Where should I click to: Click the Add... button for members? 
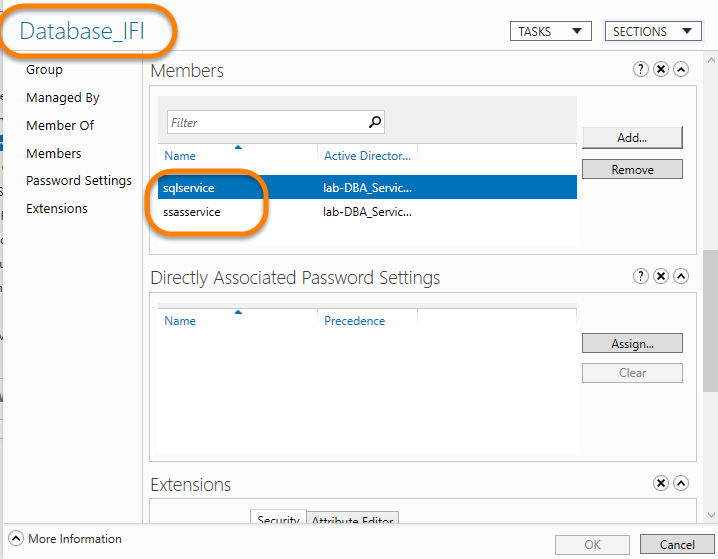click(632, 137)
